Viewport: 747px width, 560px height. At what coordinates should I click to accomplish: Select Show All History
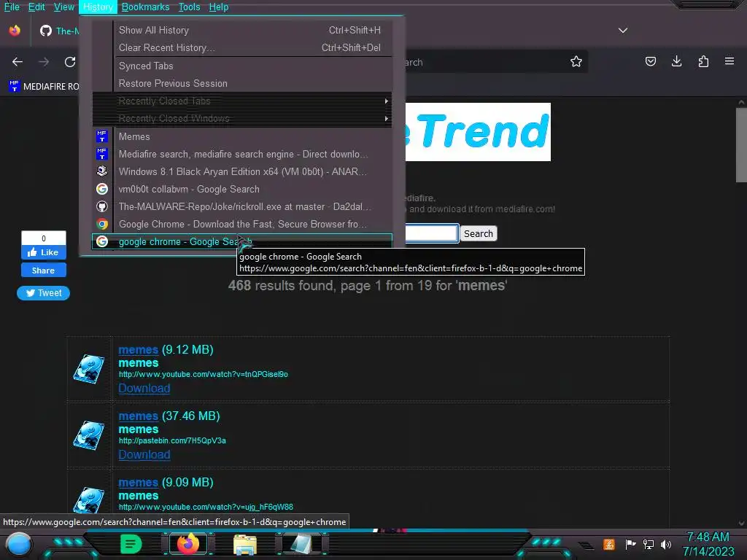click(242, 30)
